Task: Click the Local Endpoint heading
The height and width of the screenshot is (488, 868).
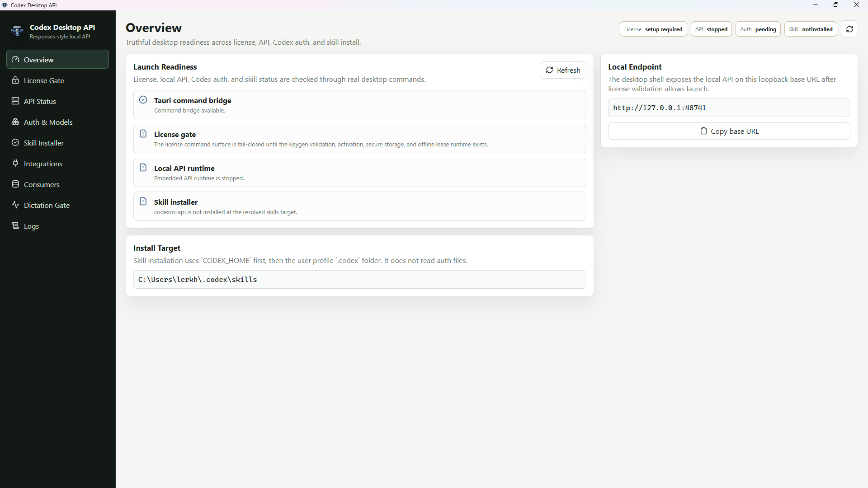Action: (635, 67)
